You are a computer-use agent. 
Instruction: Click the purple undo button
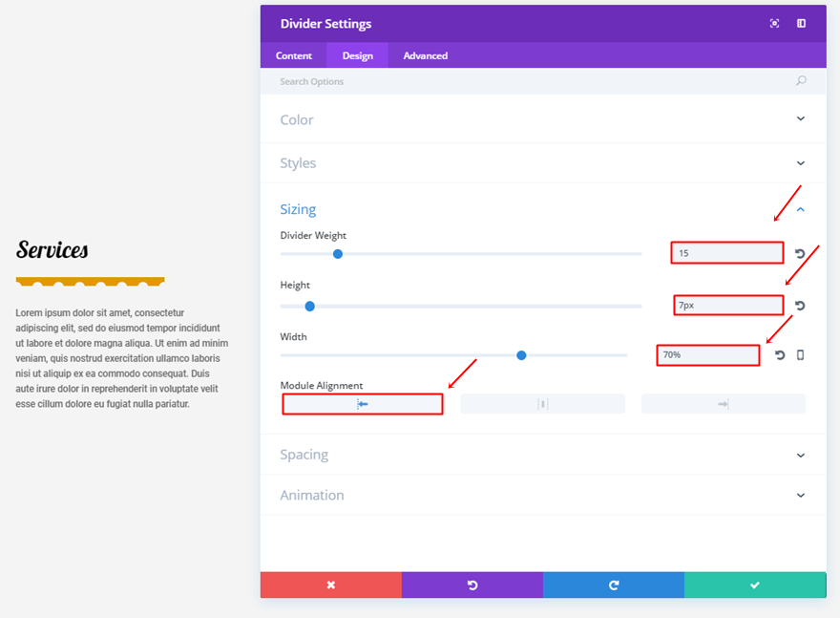472,585
